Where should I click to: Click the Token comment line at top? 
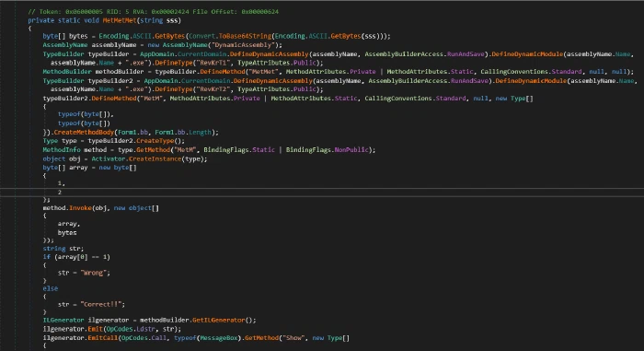(154, 12)
